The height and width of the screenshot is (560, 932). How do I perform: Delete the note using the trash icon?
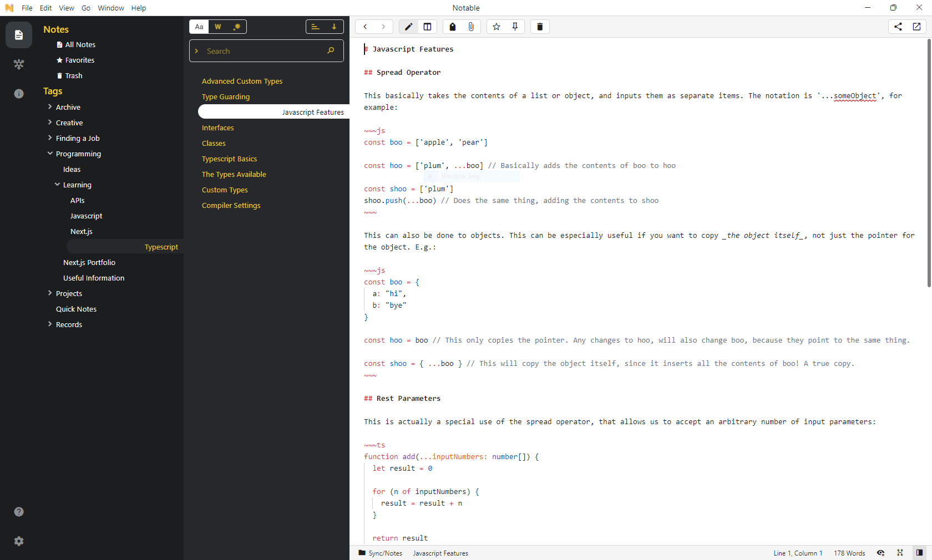(539, 27)
